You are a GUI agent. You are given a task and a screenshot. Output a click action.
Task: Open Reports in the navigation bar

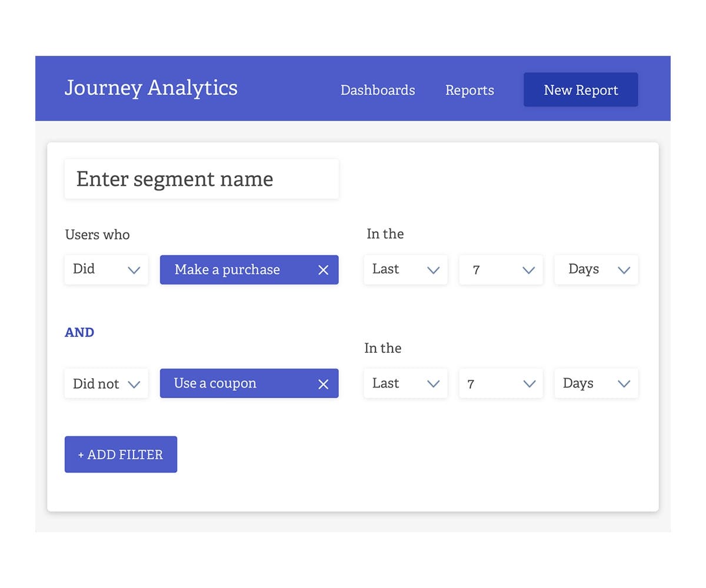pos(469,91)
